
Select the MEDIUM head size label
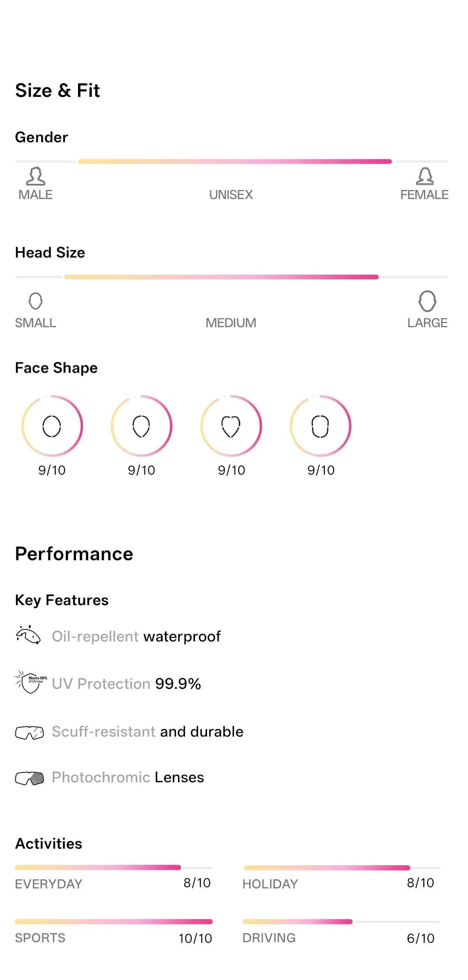pos(231,323)
